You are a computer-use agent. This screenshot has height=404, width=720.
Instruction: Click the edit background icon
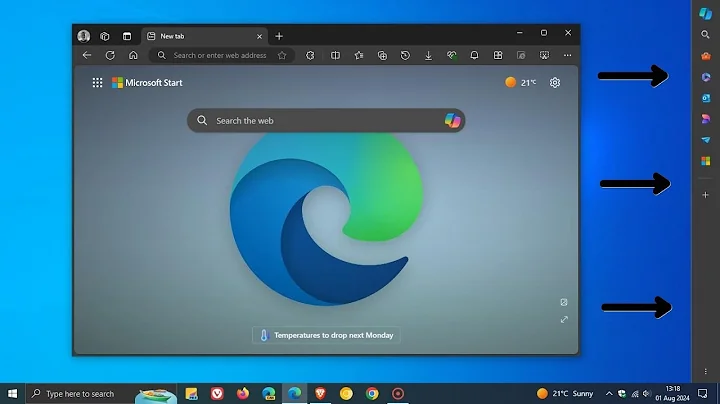pyautogui.click(x=564, y=302)
